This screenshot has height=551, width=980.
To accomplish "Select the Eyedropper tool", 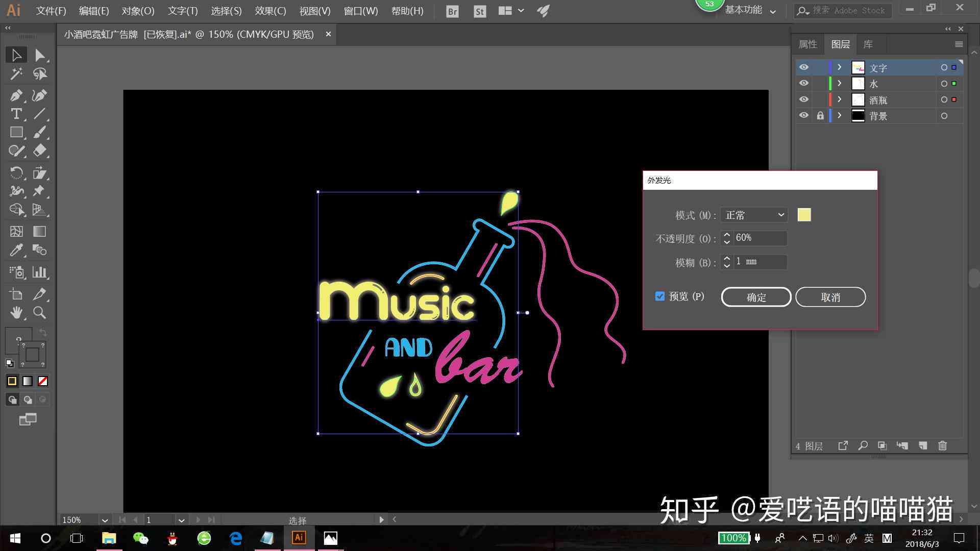I will (x=16, y=250).
